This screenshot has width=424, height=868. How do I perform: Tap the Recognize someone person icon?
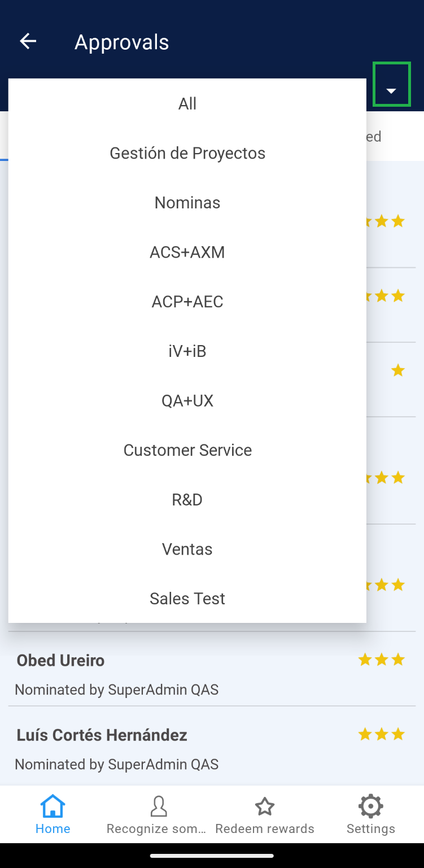pos(159,806)
